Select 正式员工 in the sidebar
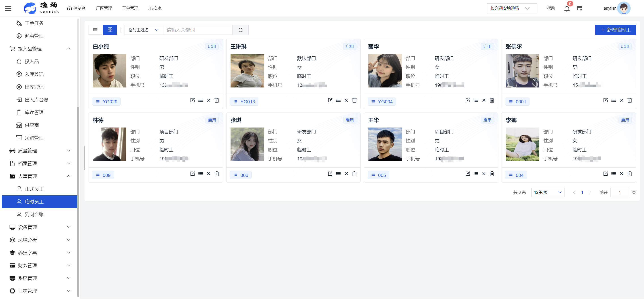The image size is (644, 302). (34, 189)
